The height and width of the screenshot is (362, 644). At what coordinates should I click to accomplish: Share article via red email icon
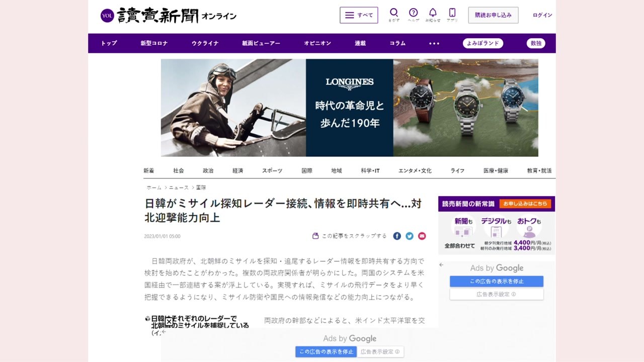(x=422, y=236)
